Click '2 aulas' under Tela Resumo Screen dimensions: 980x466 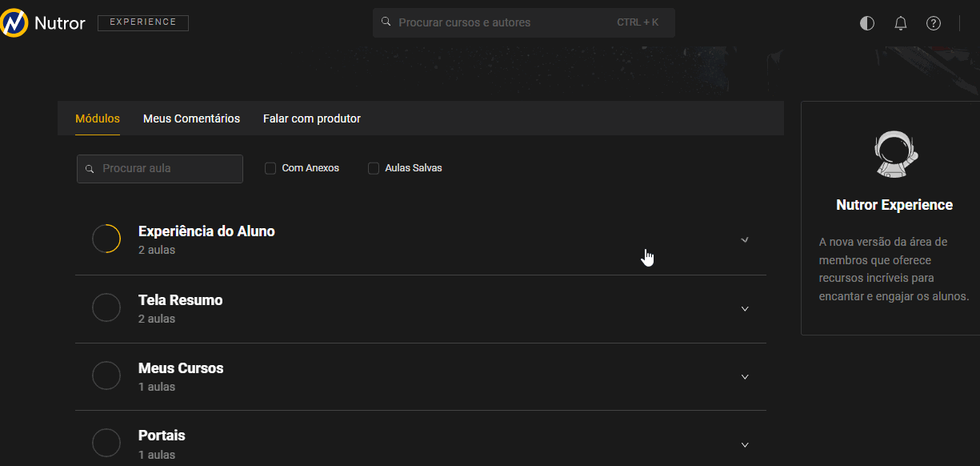(x=157, y=319)
